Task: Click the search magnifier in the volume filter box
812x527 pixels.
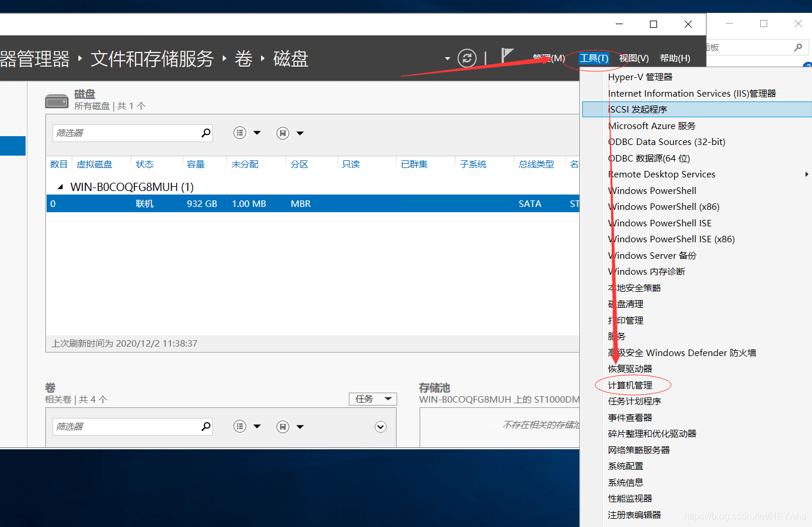Action: pyautogui.click(x=206, y=426)
